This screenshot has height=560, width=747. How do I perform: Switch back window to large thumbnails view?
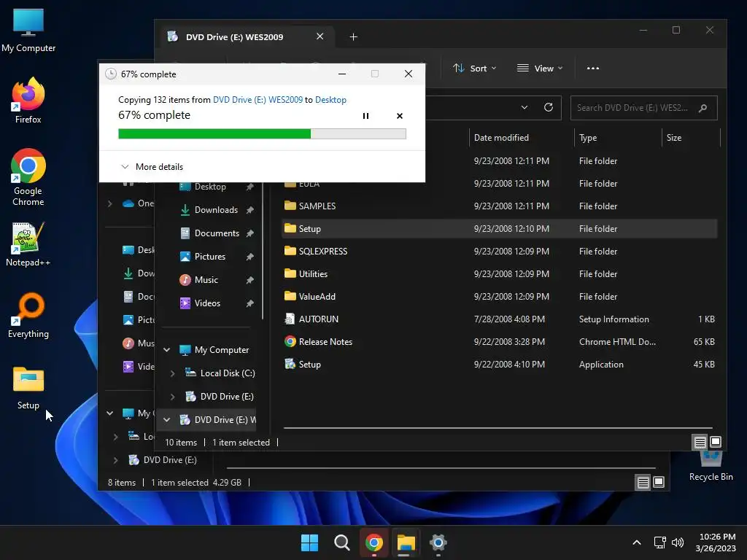pyautogui.click(x=659, y=482)
